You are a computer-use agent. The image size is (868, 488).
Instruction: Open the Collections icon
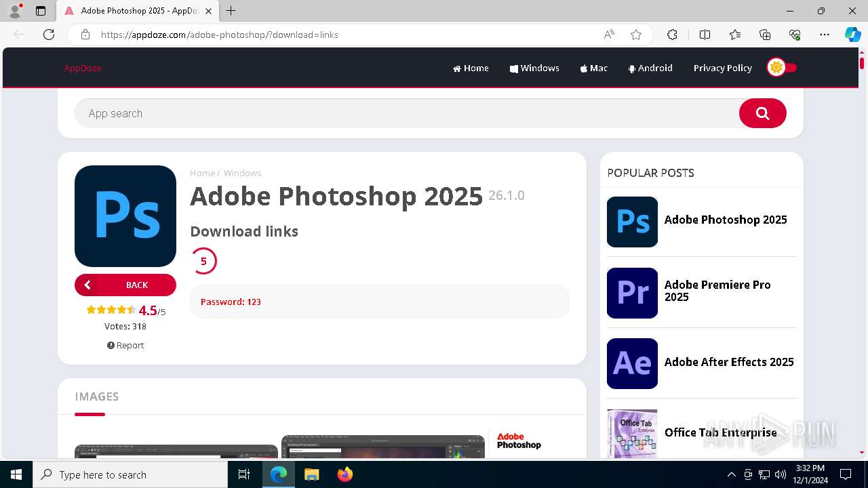[x=765, y=35]
